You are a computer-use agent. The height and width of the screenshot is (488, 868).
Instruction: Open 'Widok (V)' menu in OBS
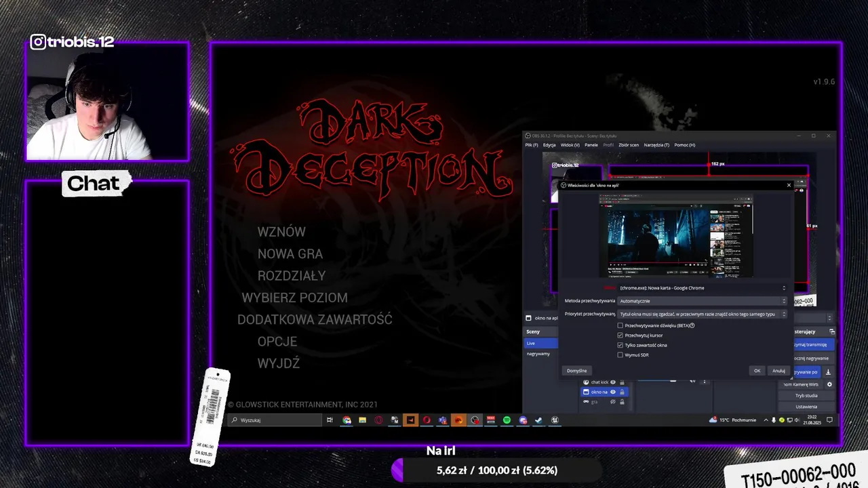tap(570, 145)
